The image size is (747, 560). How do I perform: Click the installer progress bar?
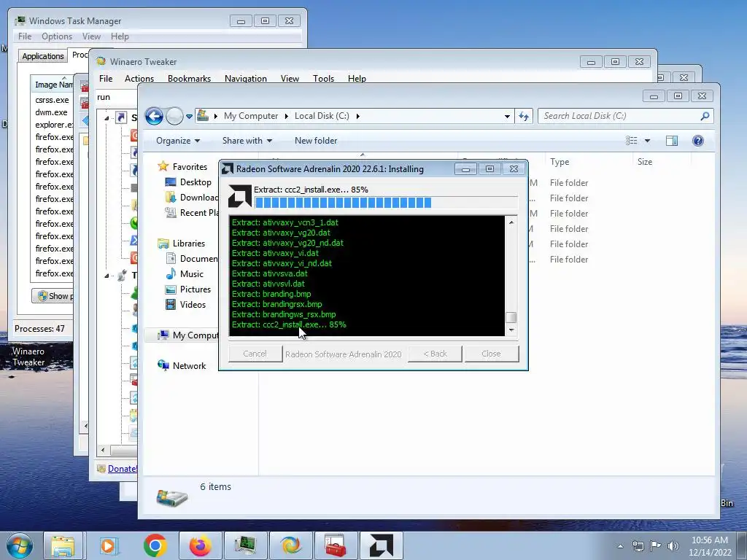pyautogui.click(x=386, y=203)
